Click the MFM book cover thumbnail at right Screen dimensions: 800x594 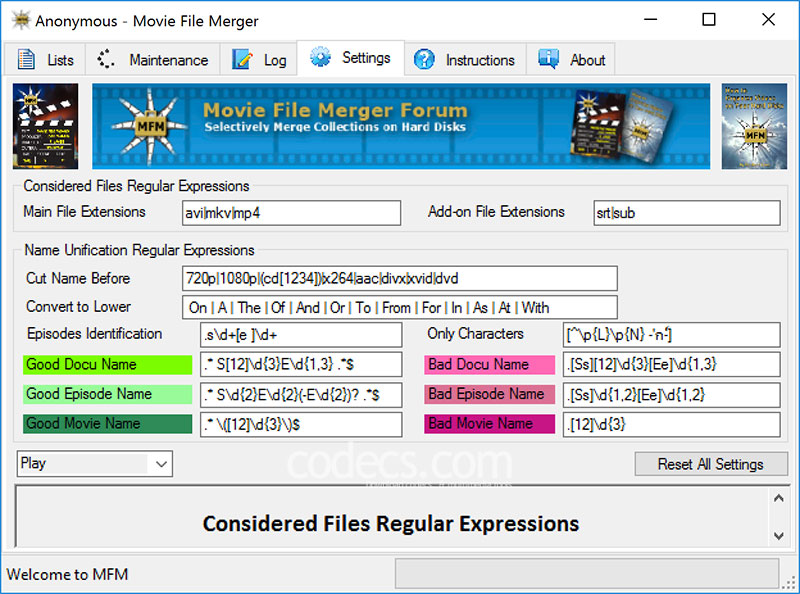point(754,126)
